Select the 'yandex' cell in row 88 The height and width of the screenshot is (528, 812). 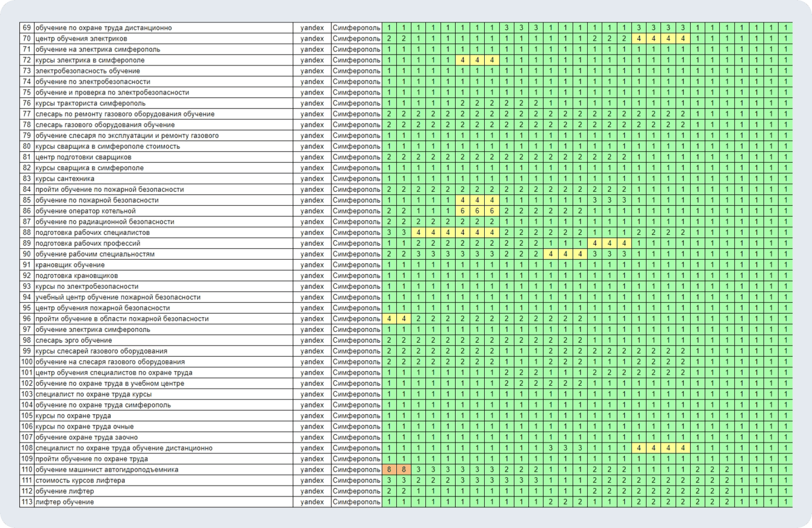(x=312, y=233)
